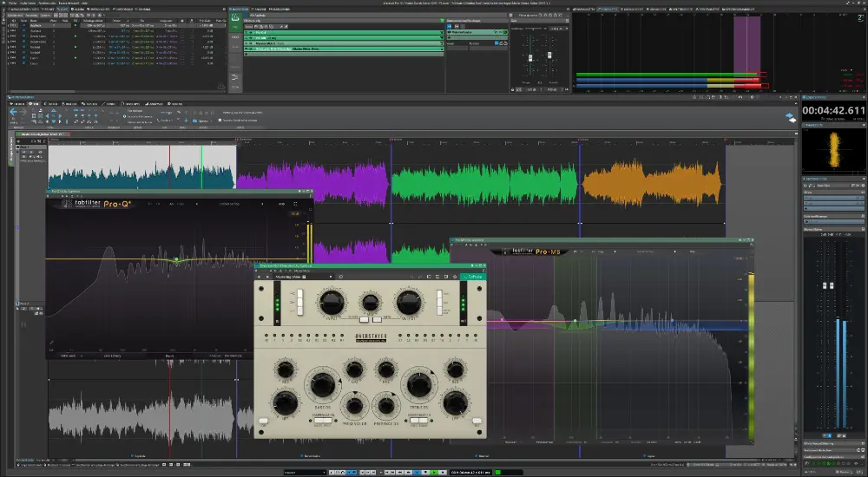Click the horizontal gain slider at the Gain panel's top
Viewport: 868px width, 477px height.
click(x=533, y=29)
